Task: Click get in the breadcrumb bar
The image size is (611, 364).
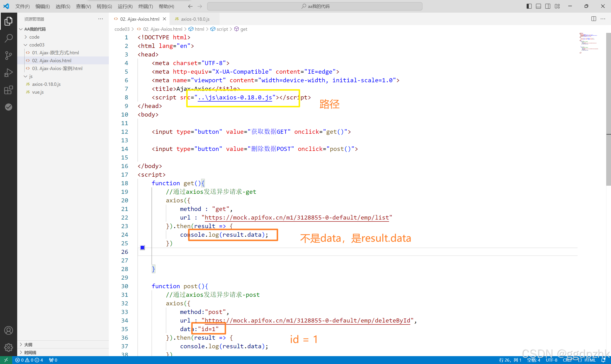Action: click(244, 29)
